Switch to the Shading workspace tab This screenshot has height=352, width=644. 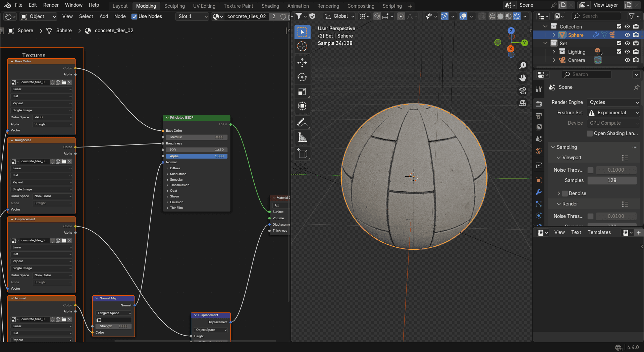pyautogui.click(x=270, y=6)
